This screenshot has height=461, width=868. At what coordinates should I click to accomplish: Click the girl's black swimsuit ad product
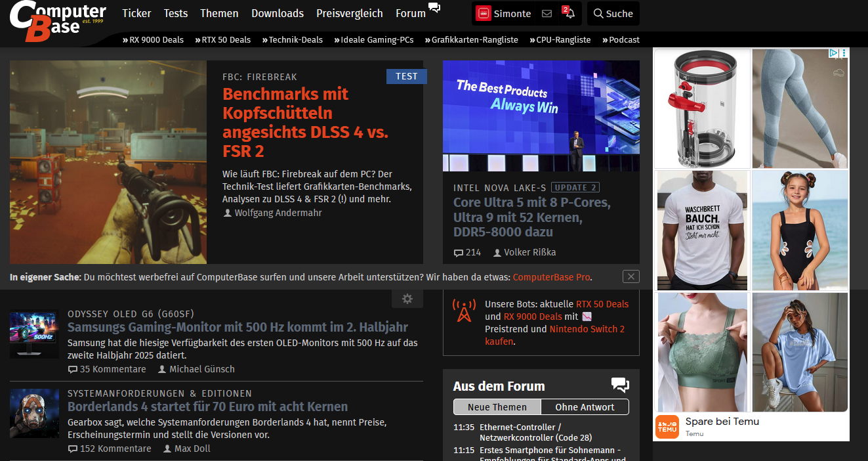tap(800, 230)
